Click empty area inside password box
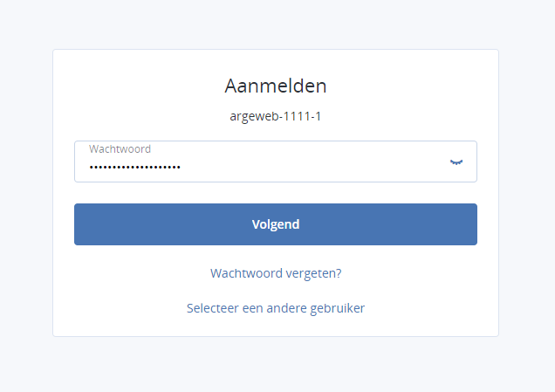 point(312,167)
